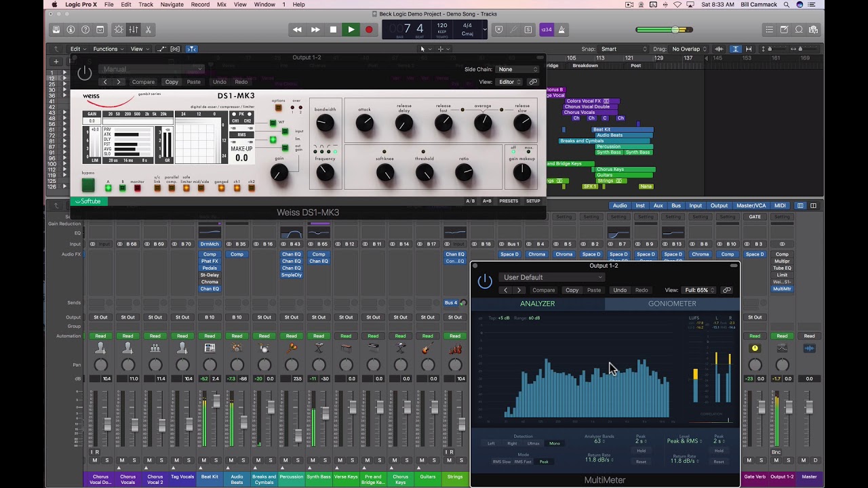868x488 pixels.
Task: Open PRESETS in Weiss plugin footer
Action: click(x=509, y=201)
